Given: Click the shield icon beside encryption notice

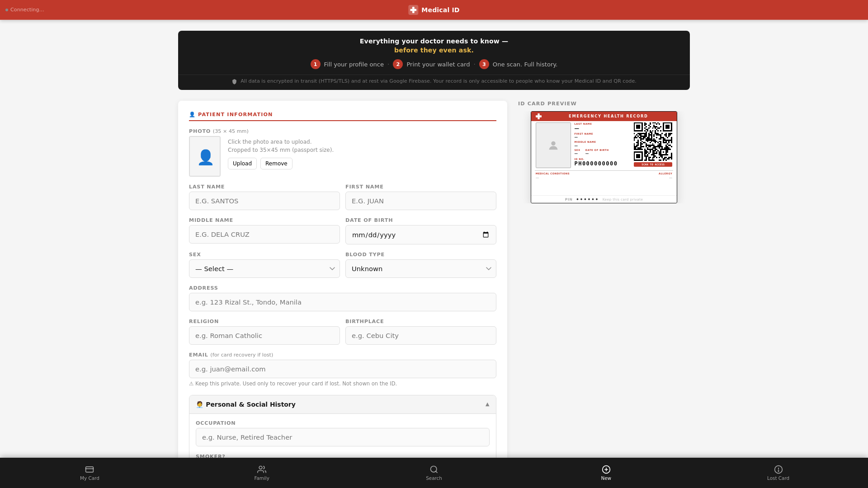Looking at the screenshot, I should [x=234, y=82].
